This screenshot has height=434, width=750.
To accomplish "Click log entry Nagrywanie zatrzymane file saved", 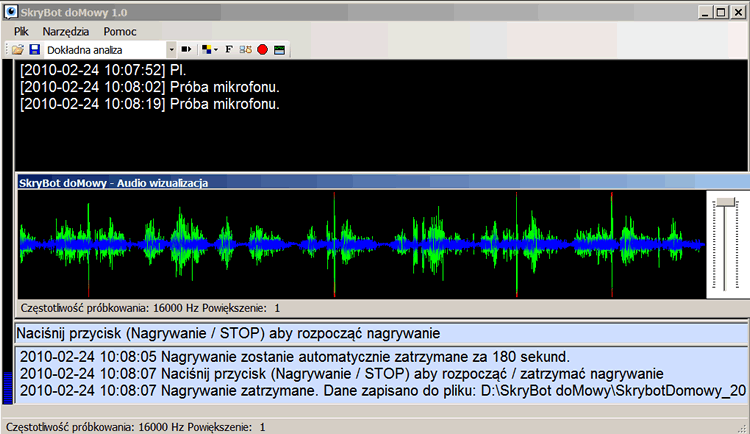I will [x=383, y=390].
